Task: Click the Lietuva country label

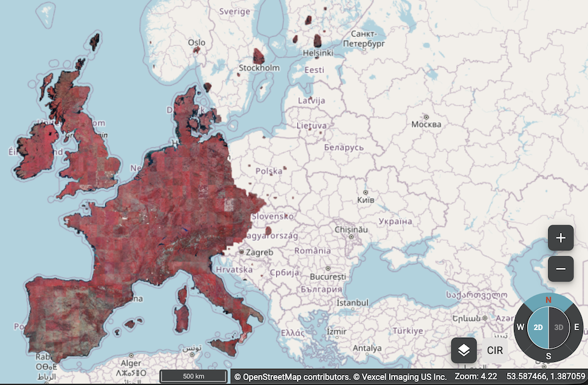Action: (312, 125)
